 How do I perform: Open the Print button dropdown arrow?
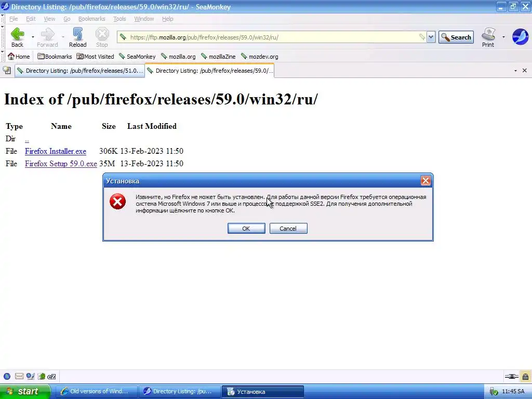(x=503, y=37)
